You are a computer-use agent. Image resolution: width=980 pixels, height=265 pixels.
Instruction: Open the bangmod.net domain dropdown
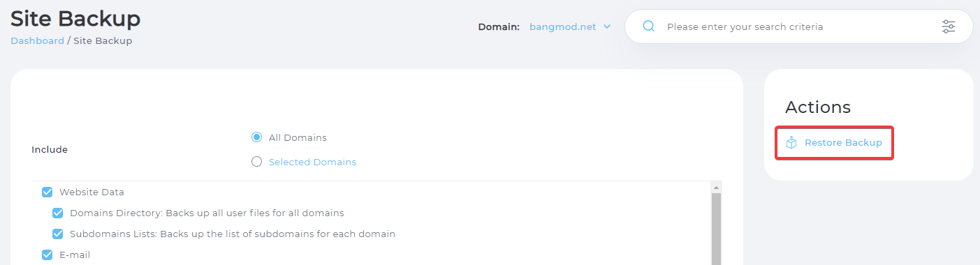(x=570, y=26)
